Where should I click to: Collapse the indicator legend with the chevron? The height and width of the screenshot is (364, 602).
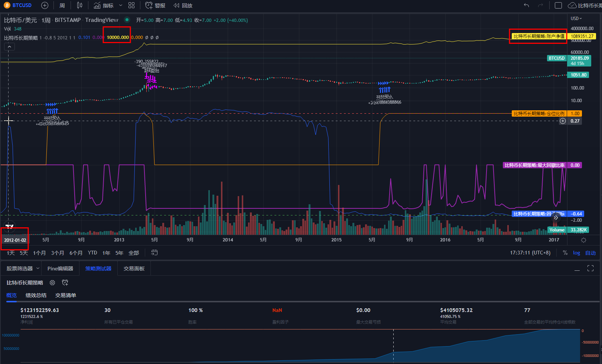tap(9, 46)
